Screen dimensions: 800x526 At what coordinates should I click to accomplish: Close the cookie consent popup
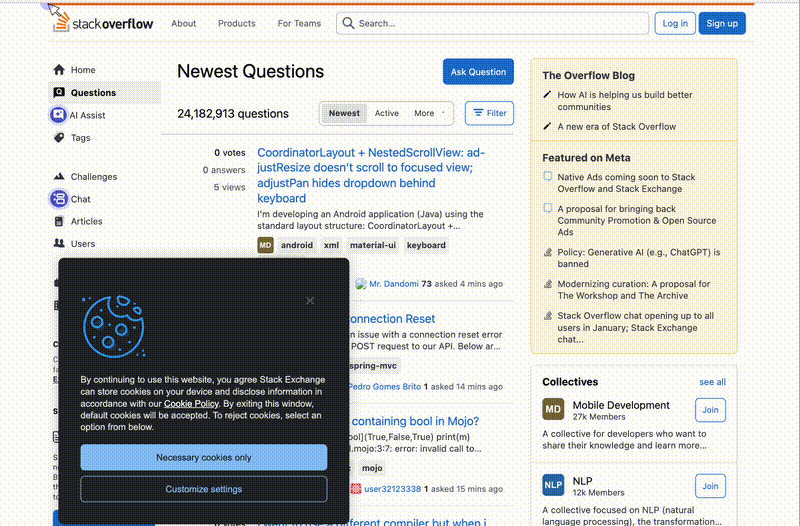(x=310, y=300)
